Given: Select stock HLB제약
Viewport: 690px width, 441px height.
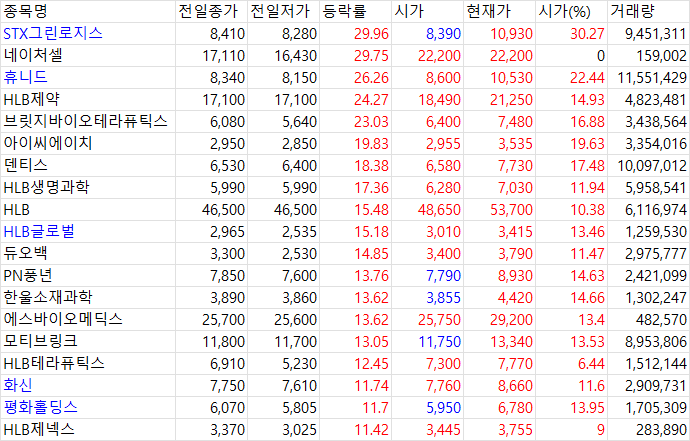Looking at the screenshot, I should coord(31,99).
